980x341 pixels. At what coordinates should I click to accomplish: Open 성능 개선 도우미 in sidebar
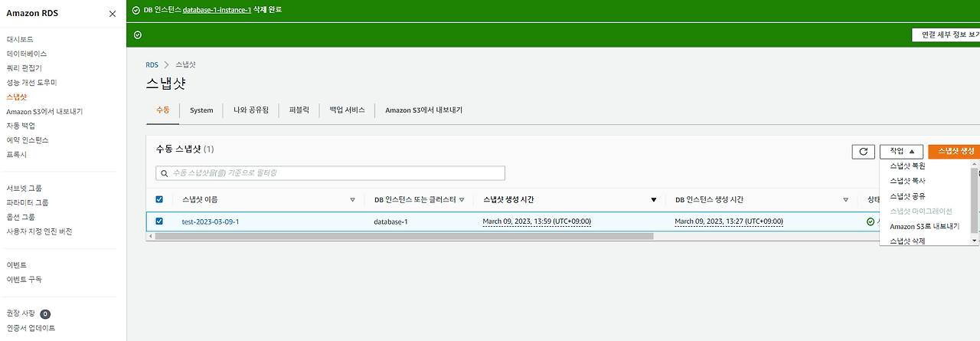point(31,83)
